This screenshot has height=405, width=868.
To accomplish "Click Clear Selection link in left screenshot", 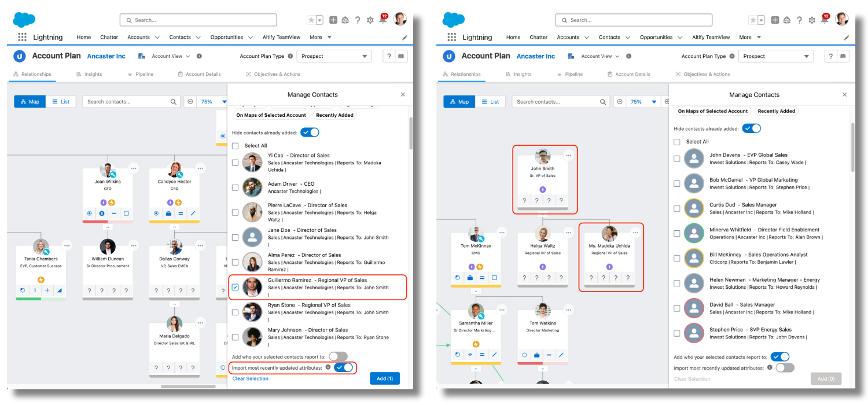I will click(251, 378).
